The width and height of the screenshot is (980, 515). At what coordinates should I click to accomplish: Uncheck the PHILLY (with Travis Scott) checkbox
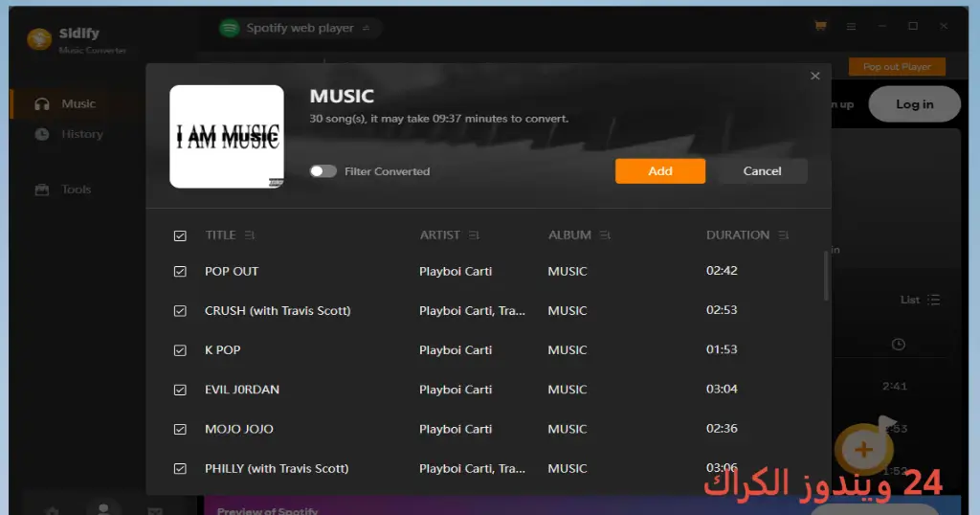tap(180, 468)
